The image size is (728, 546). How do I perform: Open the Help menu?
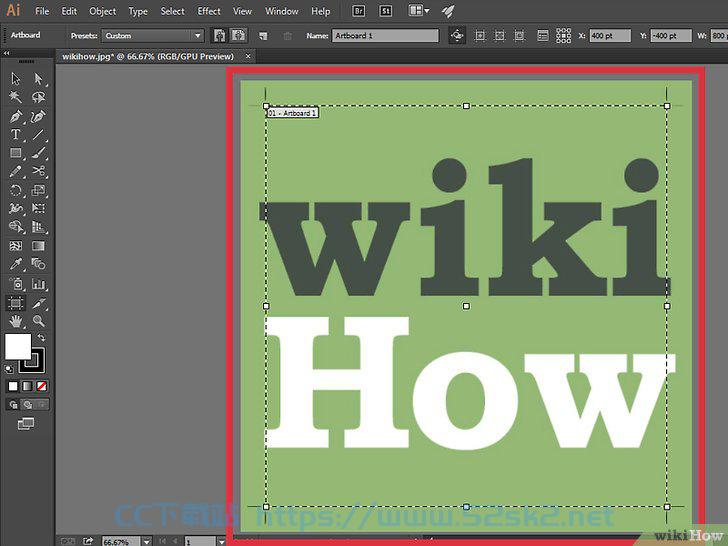[320, 11]
